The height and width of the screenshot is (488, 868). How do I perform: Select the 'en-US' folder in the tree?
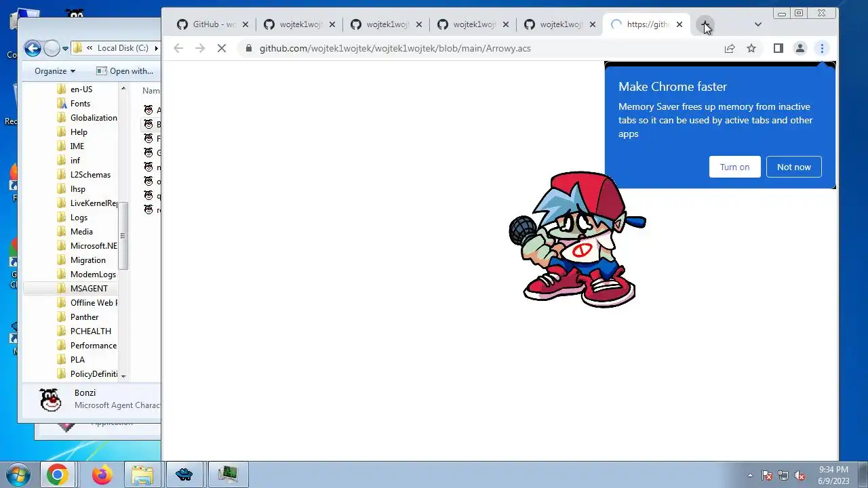coord(81,89)
